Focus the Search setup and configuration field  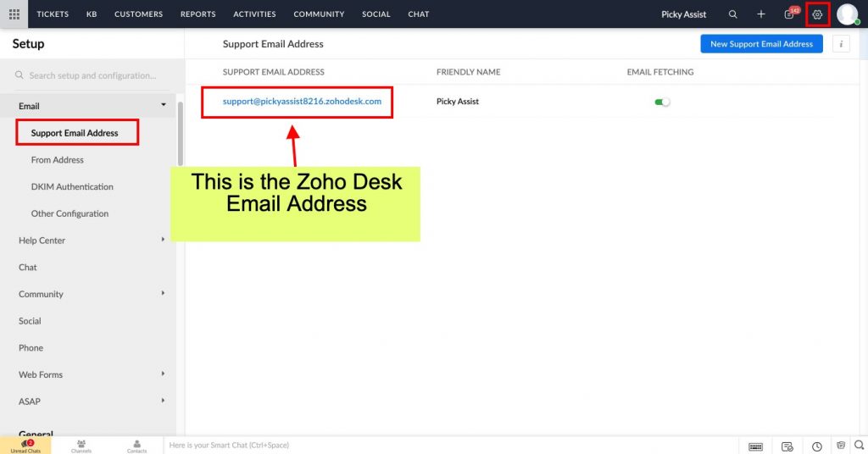[92, 75]
